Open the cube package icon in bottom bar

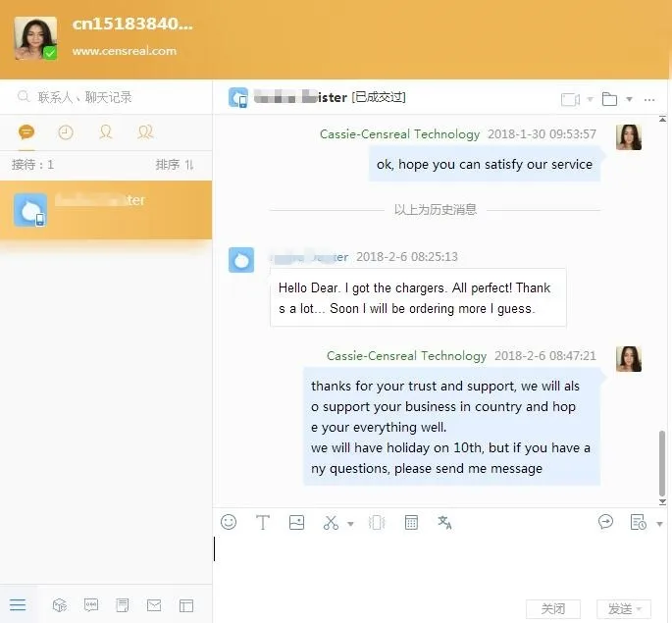tap(60, 605)
